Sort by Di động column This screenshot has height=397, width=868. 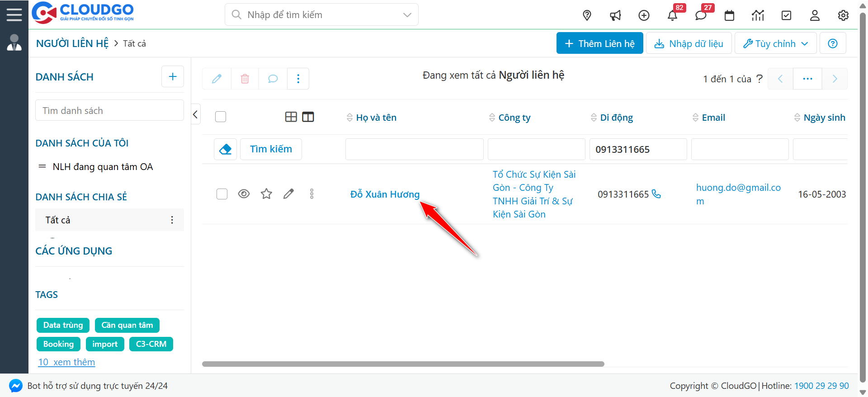612,118
